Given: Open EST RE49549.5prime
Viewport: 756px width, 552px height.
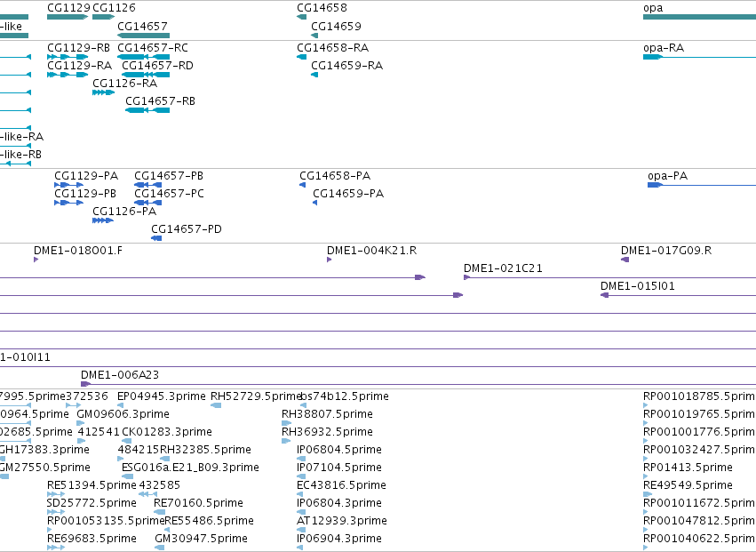Looking at the screenshot, I should [x=688, y=485].
